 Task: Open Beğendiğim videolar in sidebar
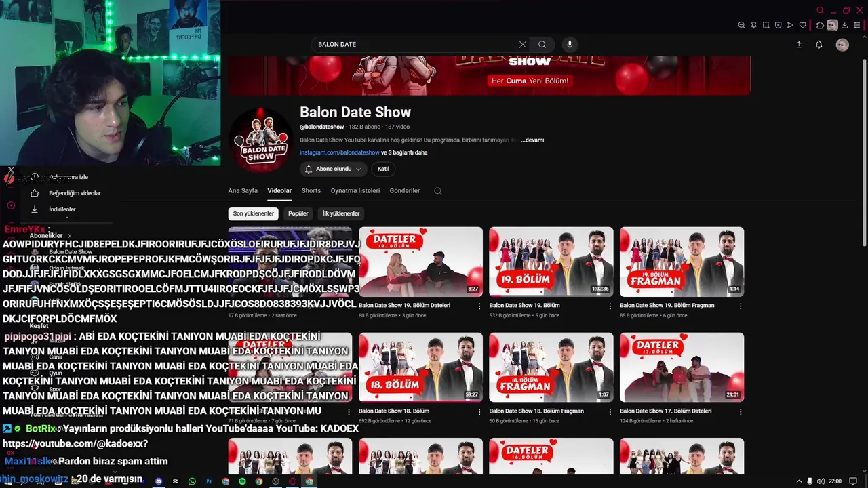[x=66, y=193]
